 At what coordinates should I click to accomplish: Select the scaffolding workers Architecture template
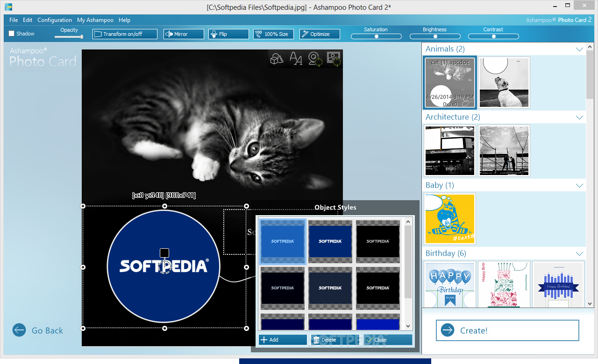pyautogui.click(x=504, y=151)
